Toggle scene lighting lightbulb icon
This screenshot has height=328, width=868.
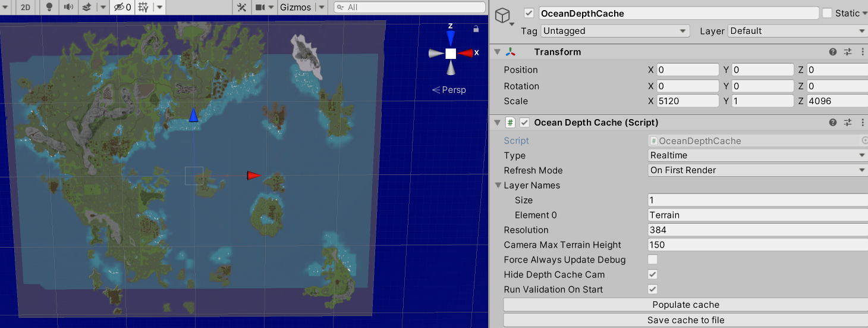pyautogui.click(x=49, y=7)
